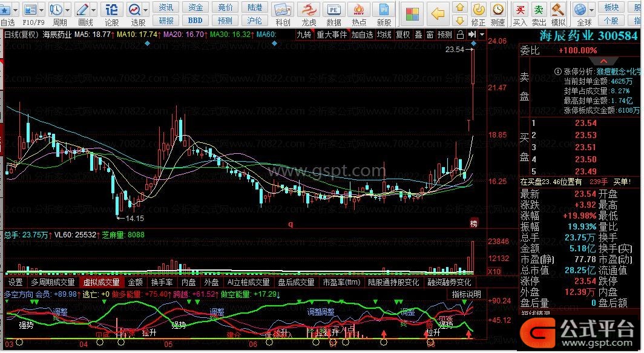Viewport: 644px width, 353px height.
Task: Switch to the 市盈率(ttm) tab
Action: click(x=341, y=282)
